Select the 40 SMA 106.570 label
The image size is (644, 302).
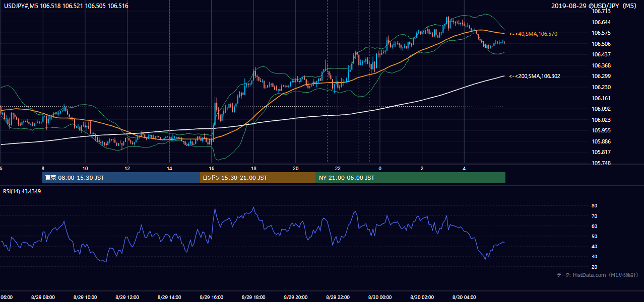coord(533,34)
